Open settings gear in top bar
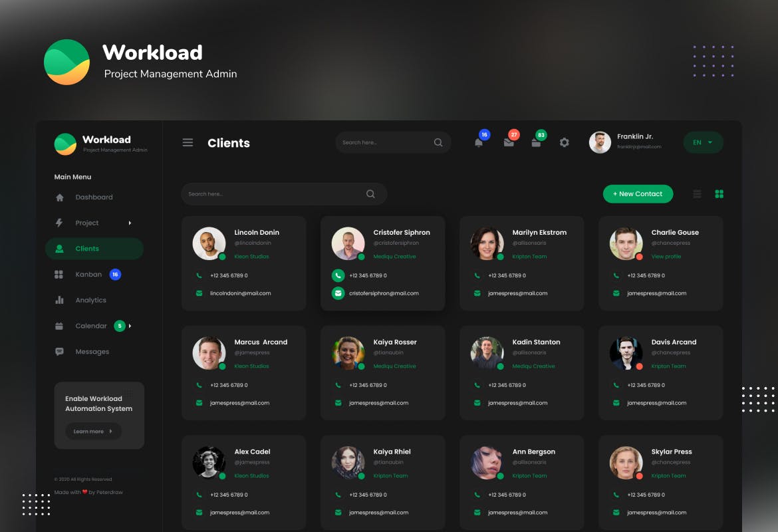Screen dimensions: 778x532 pyautogui.click(x=564, y=142)
